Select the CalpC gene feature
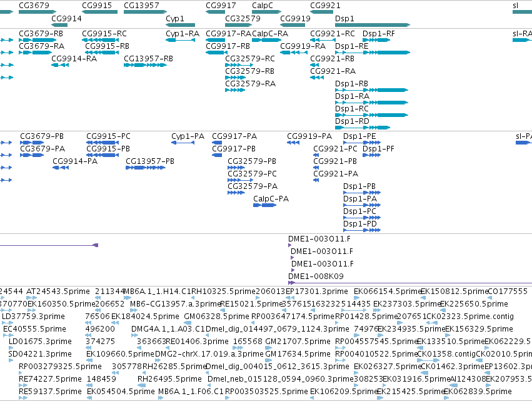This screenshot has height=401, width=532. [x=266, y=12]
